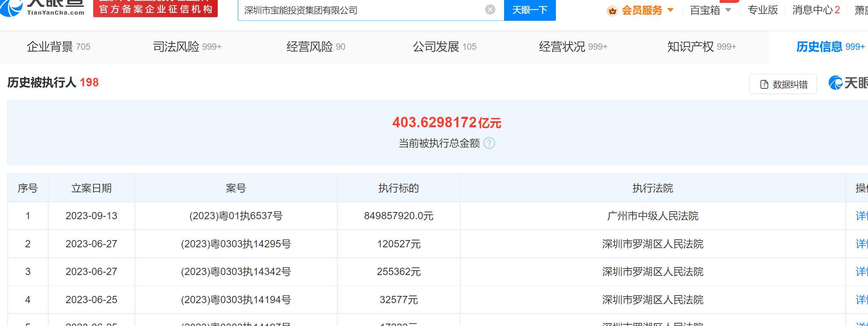Screen dimensions: 868x326
Task: Click the amount 849857920.0元
Action: [398, 216]
